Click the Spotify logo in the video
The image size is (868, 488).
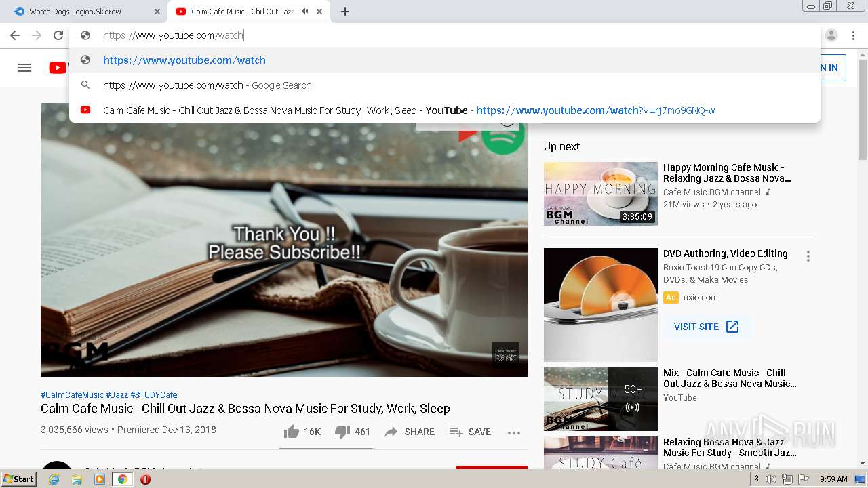(503, 136)
